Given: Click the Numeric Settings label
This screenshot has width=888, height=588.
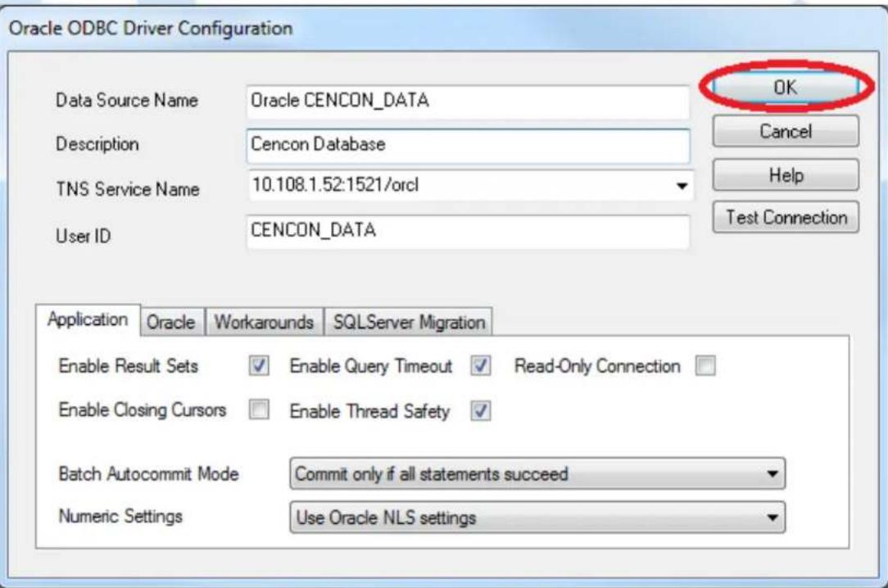Looking at the screenshot, I should click(x=120, y=516).
